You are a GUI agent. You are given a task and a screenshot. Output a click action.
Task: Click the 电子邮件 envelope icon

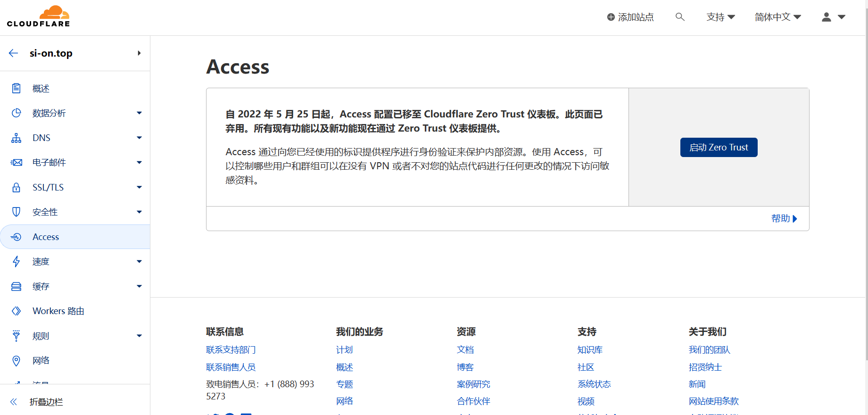click(x=16, y=163)
